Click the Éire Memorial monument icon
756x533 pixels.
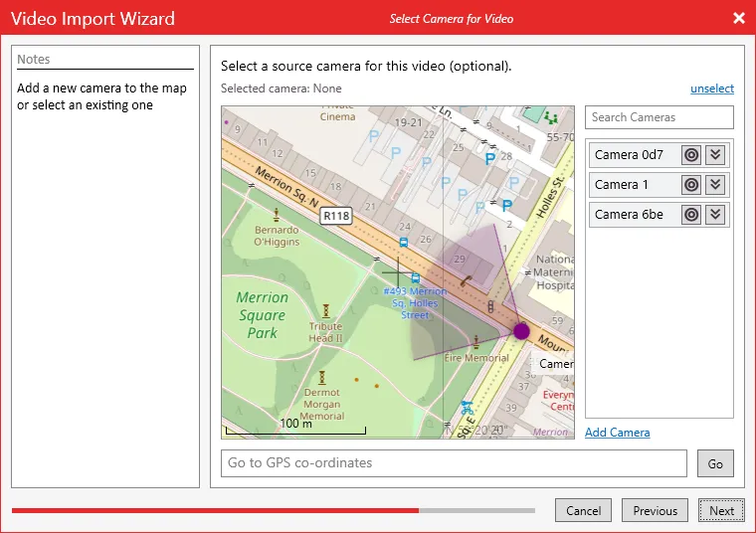tap(475, 342)
